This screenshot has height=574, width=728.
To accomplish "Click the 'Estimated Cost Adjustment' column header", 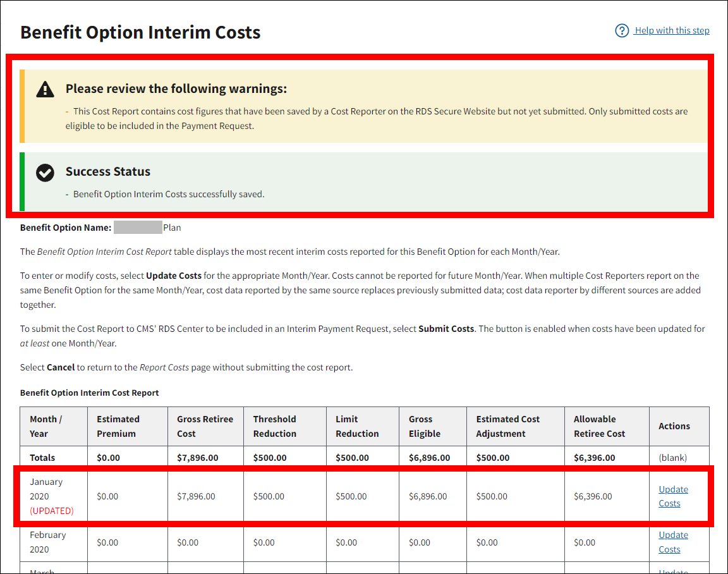I will [507, 426].
